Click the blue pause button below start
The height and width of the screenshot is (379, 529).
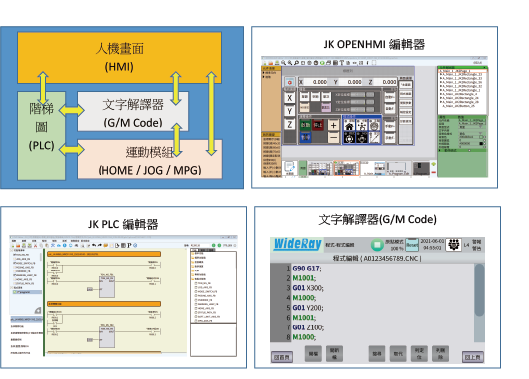[305, 137]
